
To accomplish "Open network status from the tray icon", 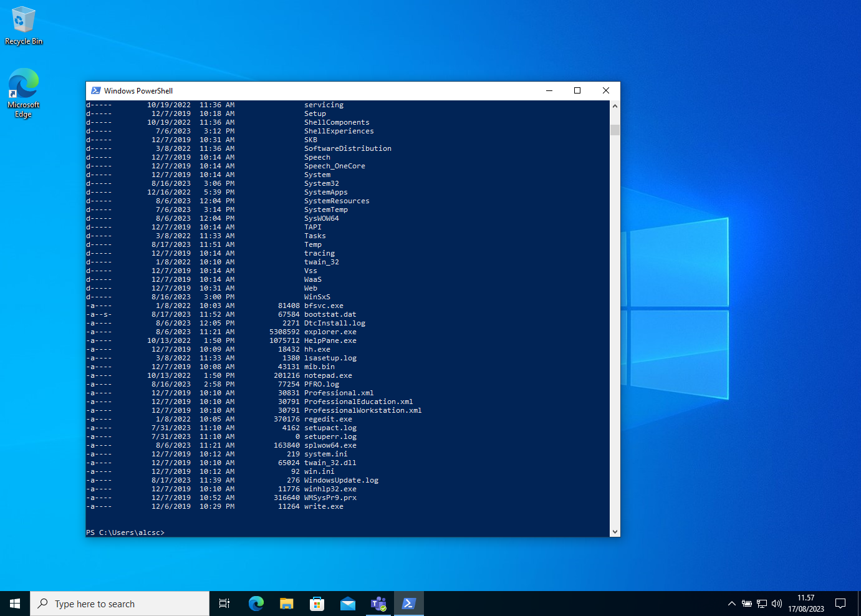I will click(x=762, y=603).
